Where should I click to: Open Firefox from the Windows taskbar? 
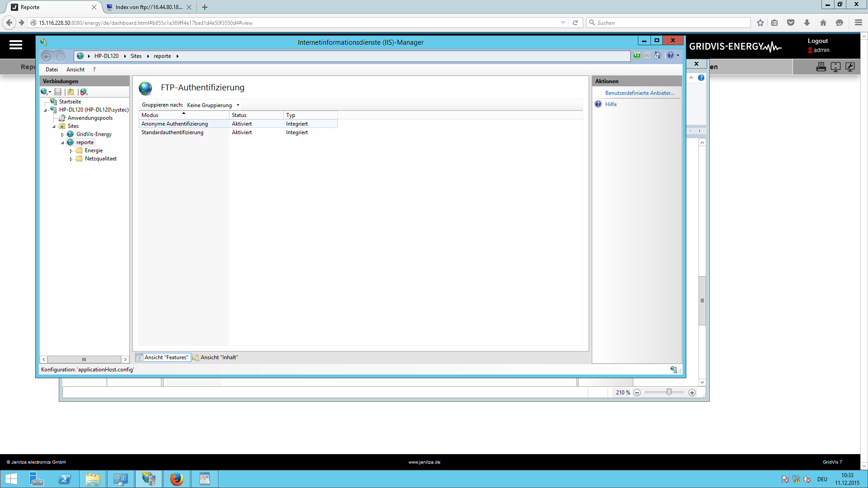(x=176, y=479)
